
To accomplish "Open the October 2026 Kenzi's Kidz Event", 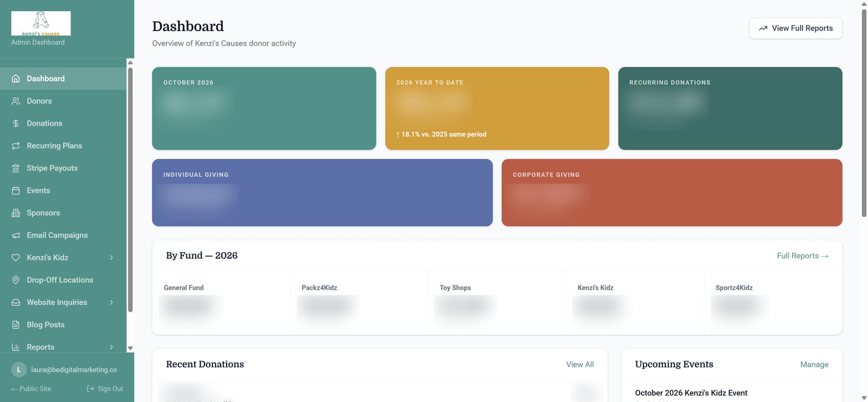I will coord(691,393).
